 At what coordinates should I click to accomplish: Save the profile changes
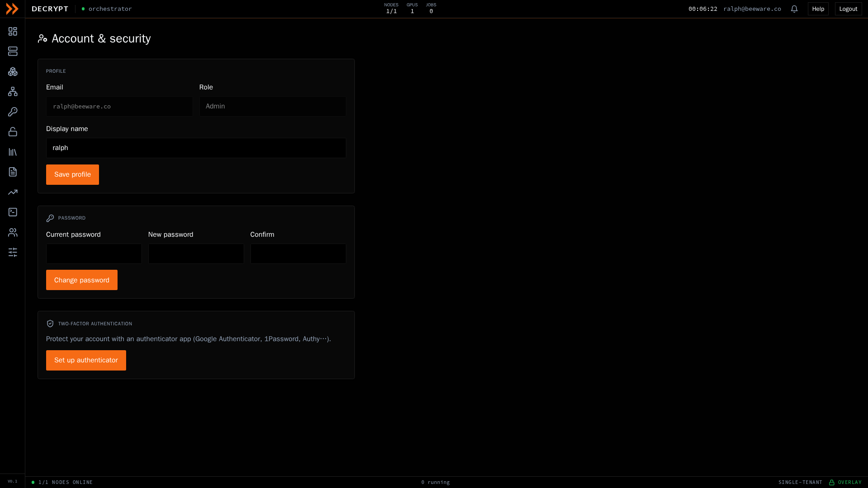72,174
